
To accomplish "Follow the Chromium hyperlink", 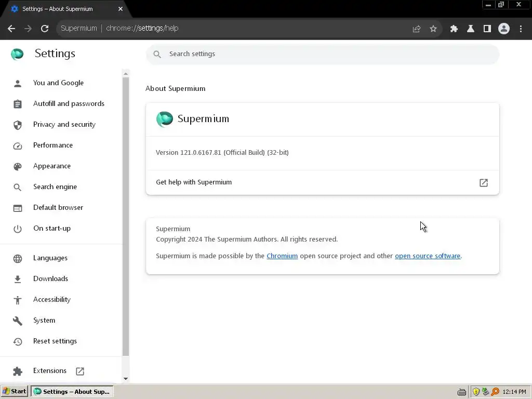I will [282, 256].
